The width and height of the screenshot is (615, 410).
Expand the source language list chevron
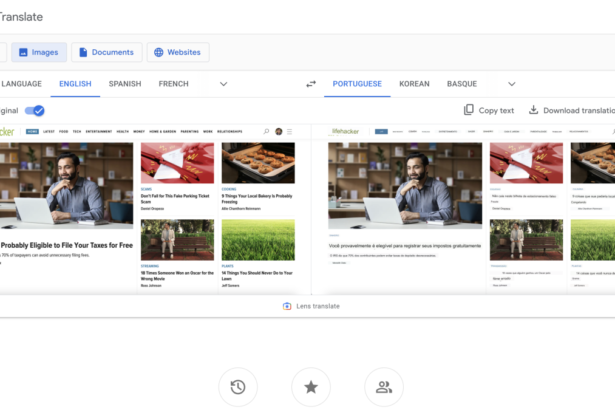(x=224, y=84)
